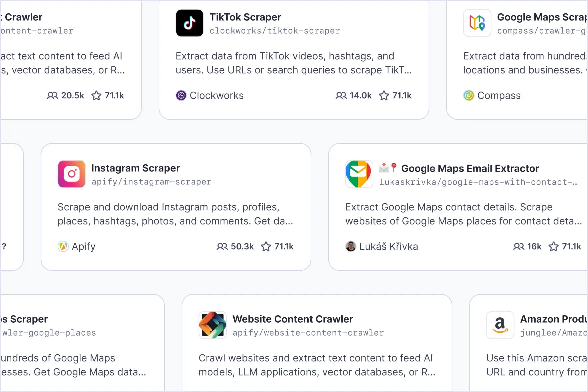Open the Website Content Crawler title

293,319
